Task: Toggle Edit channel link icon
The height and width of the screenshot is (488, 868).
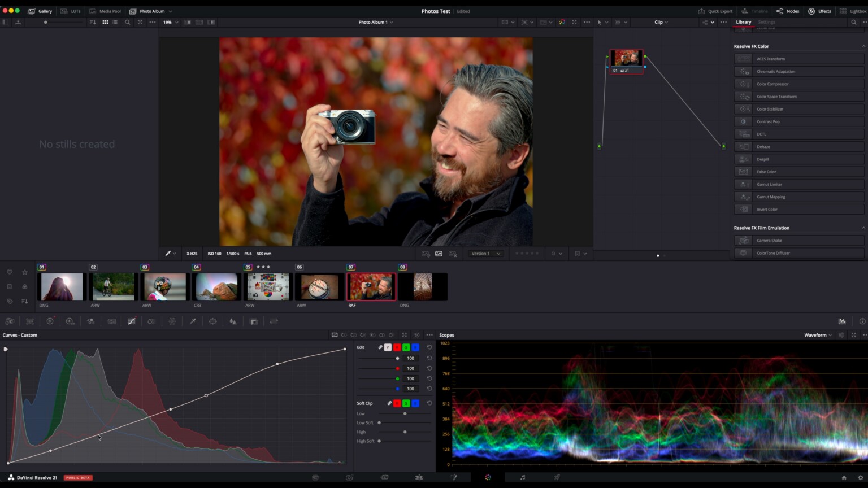Action: coord(380,347)
